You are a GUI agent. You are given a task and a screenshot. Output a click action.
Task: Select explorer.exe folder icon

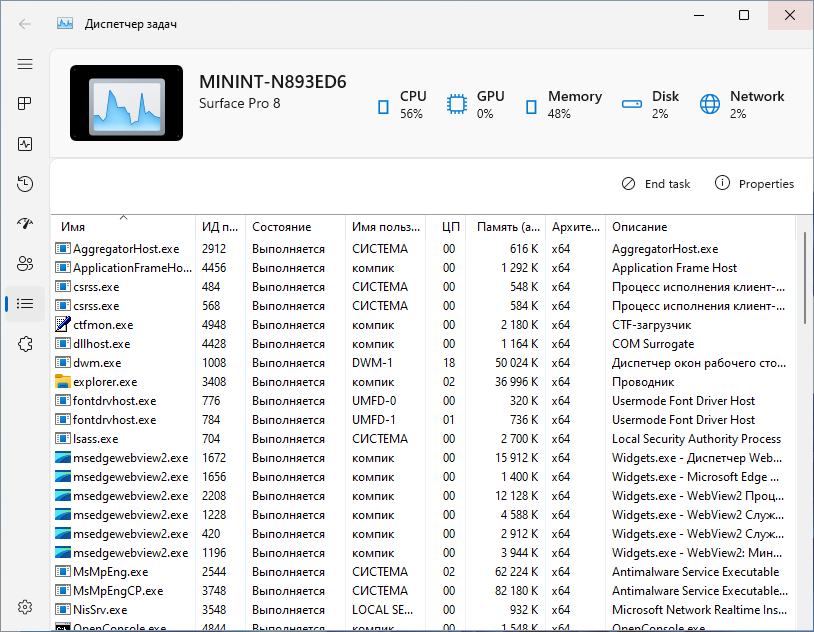pyautogui.click(x=62, y=382)
